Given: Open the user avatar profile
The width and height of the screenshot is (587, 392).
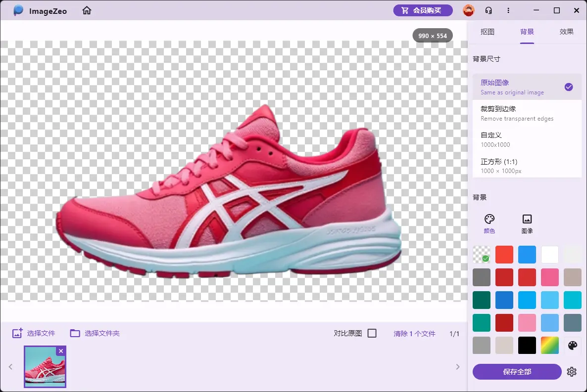Looking at the screenshot, I should click(468, 10).
